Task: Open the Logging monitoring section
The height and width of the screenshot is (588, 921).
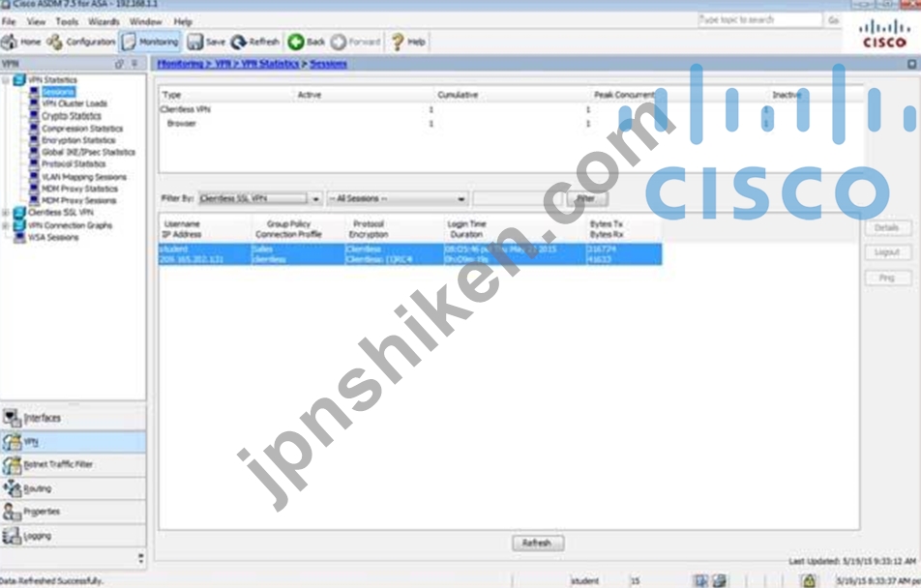Action: (x=73, y=536)
